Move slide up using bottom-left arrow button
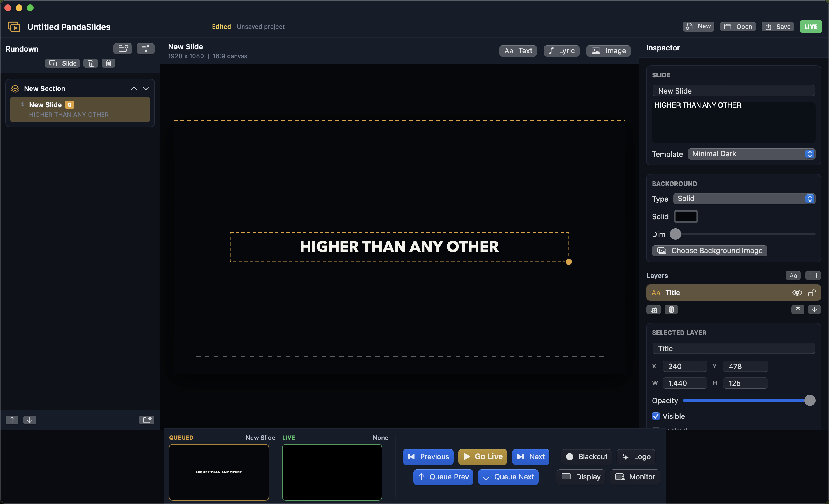Image resolution: width=829 pixels, height=504 pixels. 12,419
